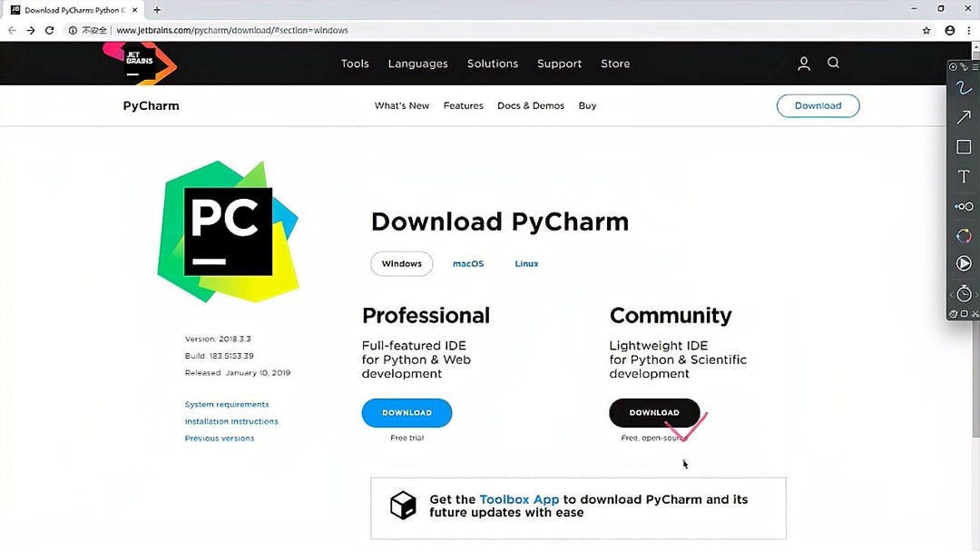Screen dimensions: 980x552
Task: Select the rectangle annotation tool
Action: coord(963,146)
